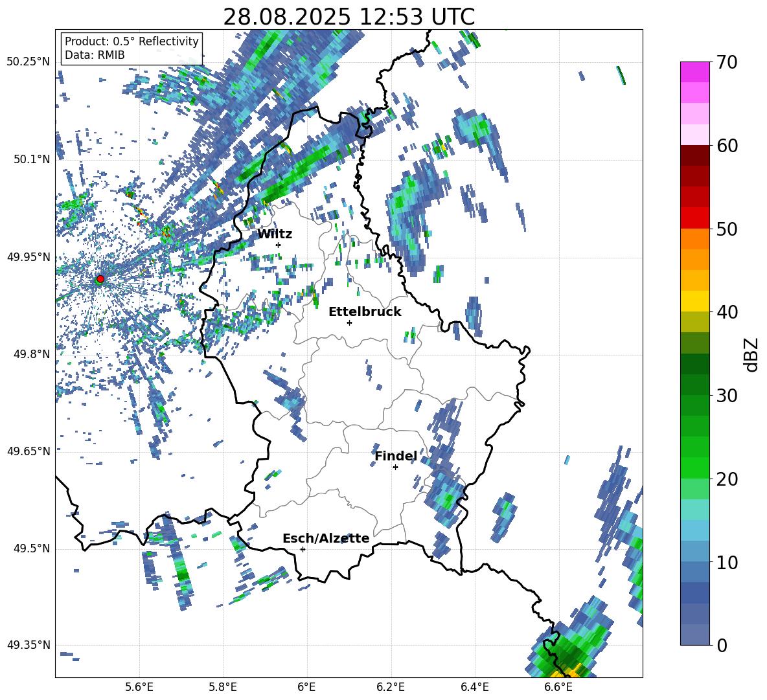This screenshot has height=700, width=767.
Task: Click the bright green colorbar segment at 20
Action: coord(694,468)
